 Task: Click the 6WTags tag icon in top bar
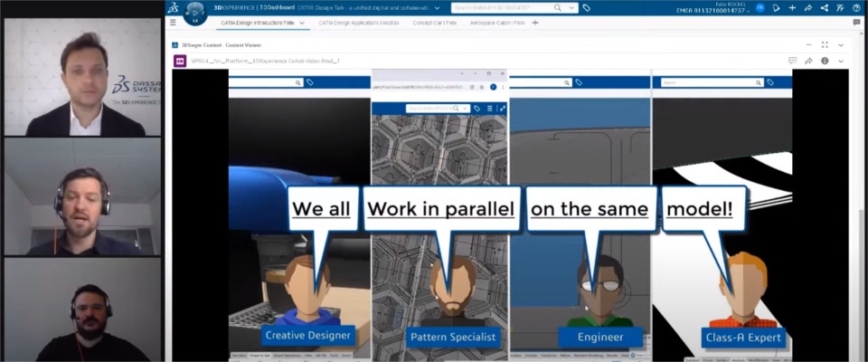(586, 8)
